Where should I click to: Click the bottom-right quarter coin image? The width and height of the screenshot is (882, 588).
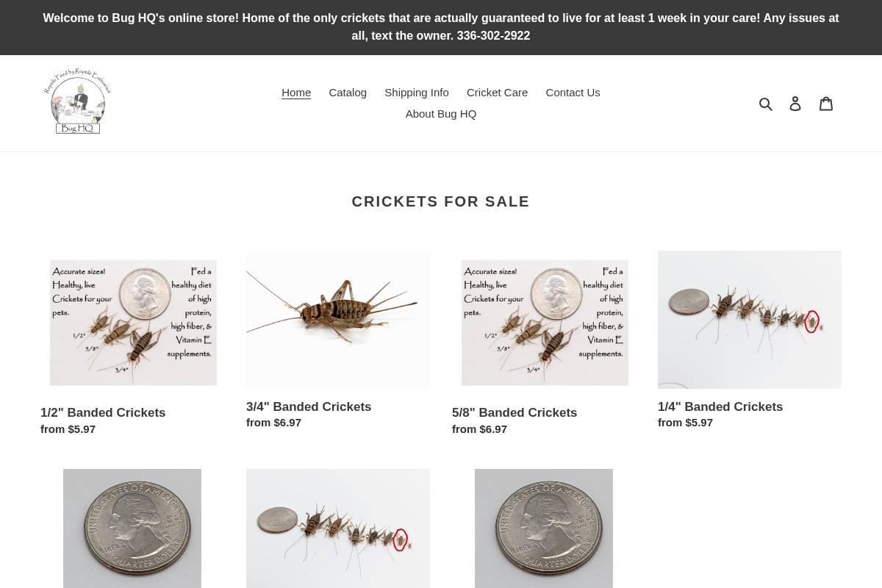point(544,528)
